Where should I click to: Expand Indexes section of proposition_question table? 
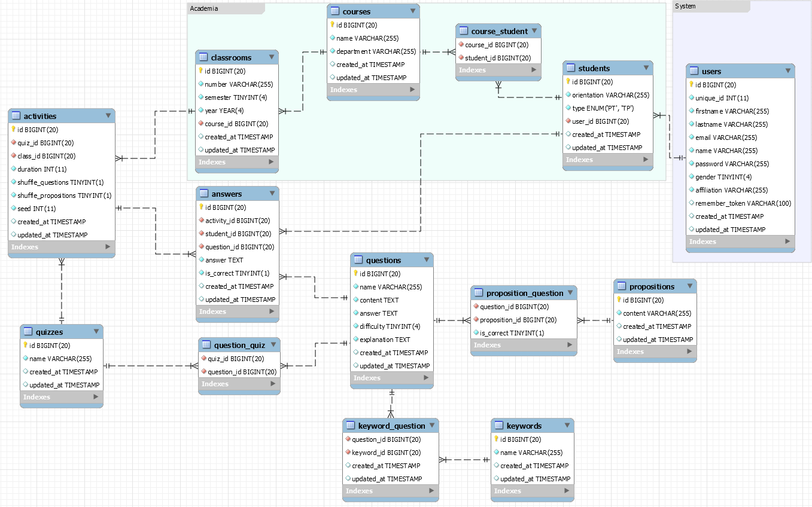point(570,345)
